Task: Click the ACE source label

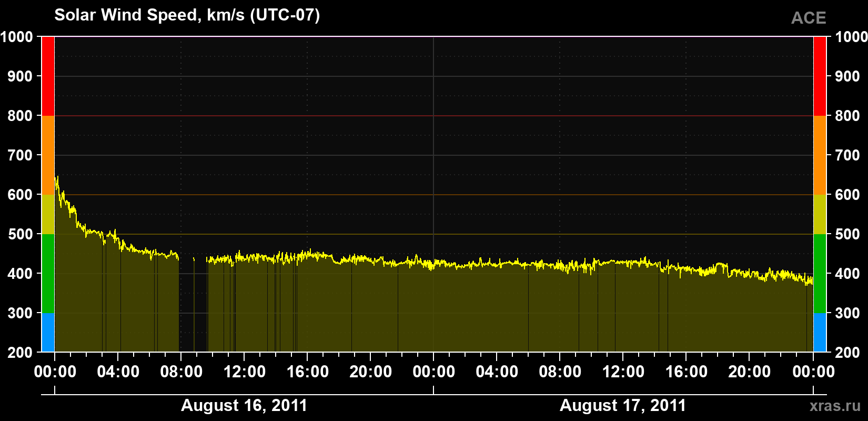Action: click(x=809, y=18)
